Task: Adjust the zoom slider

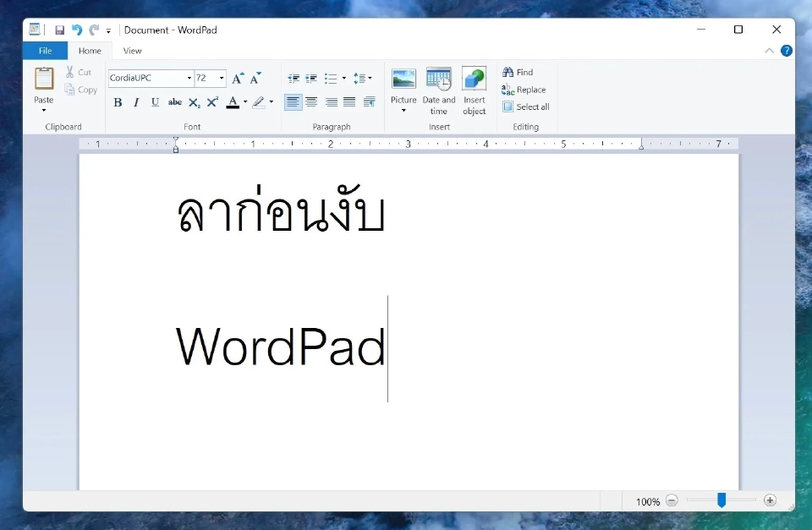Action: [x=721, y=500]
